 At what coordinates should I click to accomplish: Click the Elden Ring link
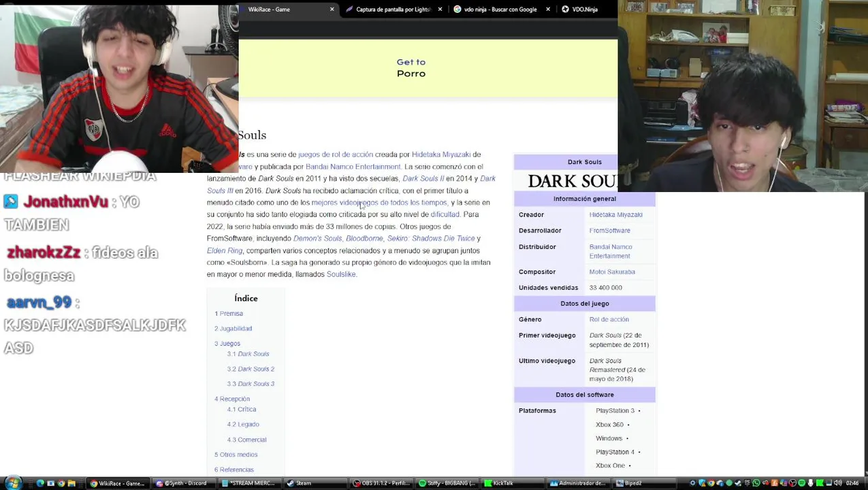click(x=225, y=250)
